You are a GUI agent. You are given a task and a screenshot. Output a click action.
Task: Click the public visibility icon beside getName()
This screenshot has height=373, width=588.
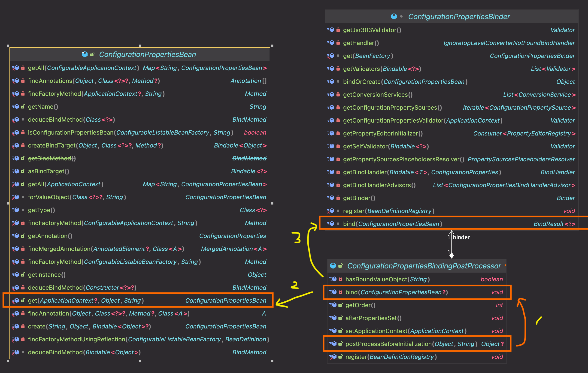point(23,106)
